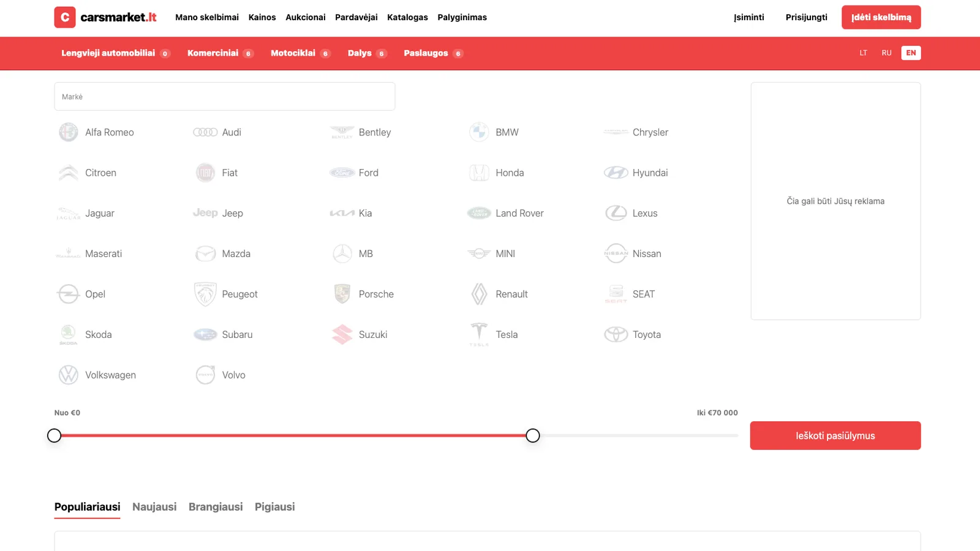Choose the Hyundai logo
The image size is (980, 551).
tap(616, 173)
